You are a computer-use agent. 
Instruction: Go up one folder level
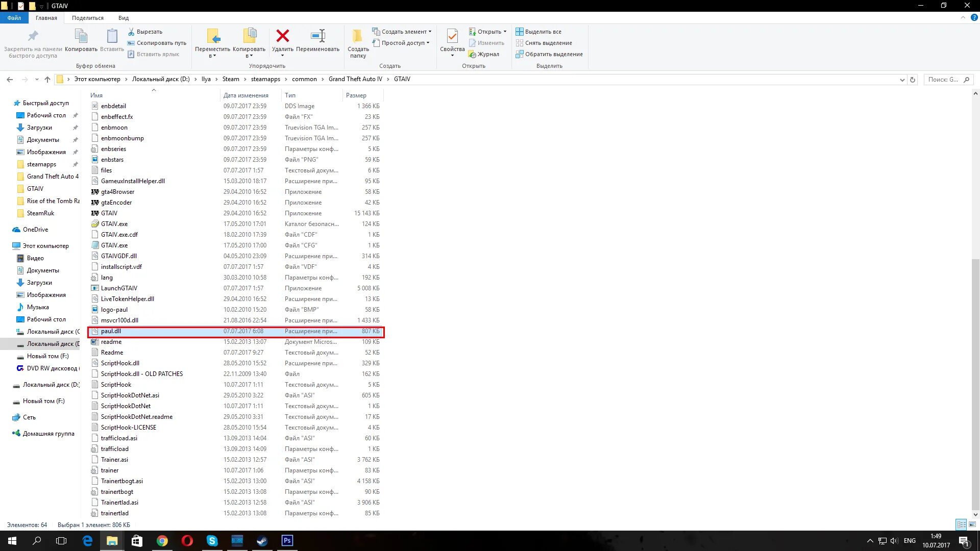pos(47,79)
